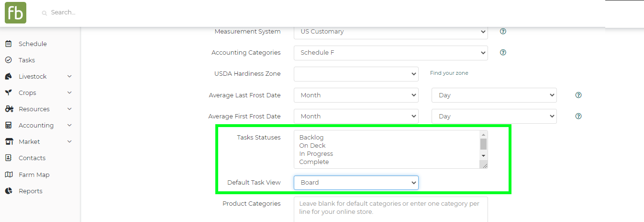Follow the Find your zone link
Viewport: 644px width, 222px height.
pyautogui.click(x=449, y=73)
